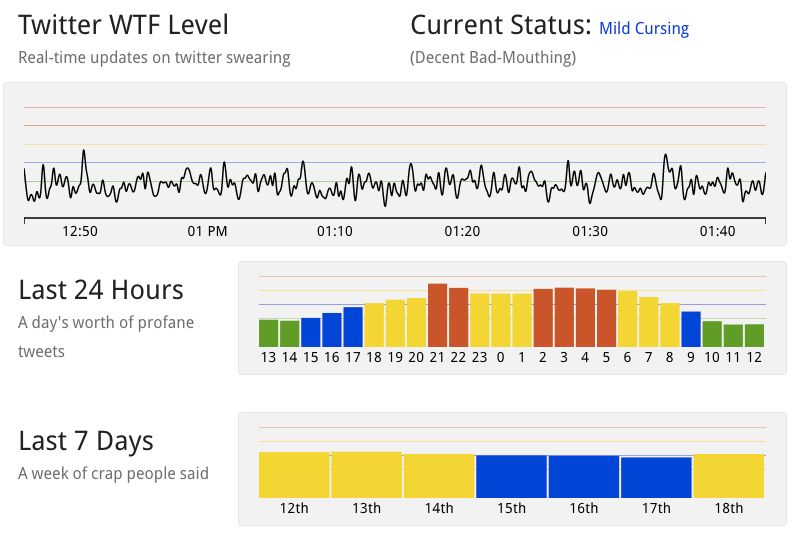Select the yellow bar for the 12th
This screenshot has height=537, width=806.
point(294,475)
